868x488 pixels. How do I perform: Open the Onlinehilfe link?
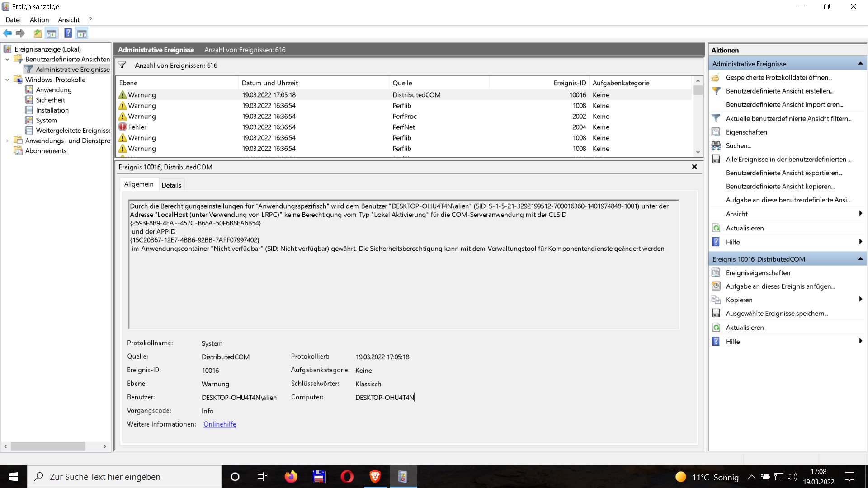click(220, 424)
